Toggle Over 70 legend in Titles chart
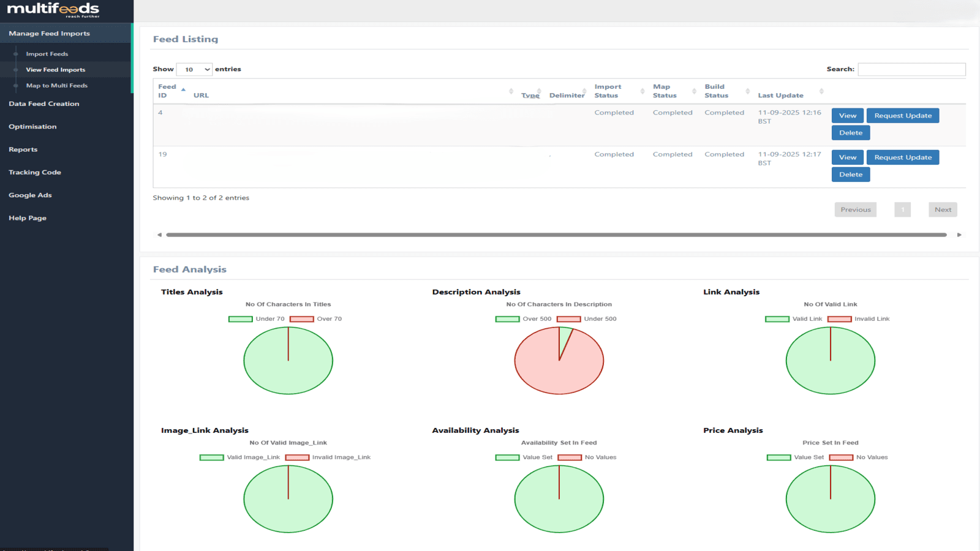This screenshot has width=980, height=551. (316, 319)
